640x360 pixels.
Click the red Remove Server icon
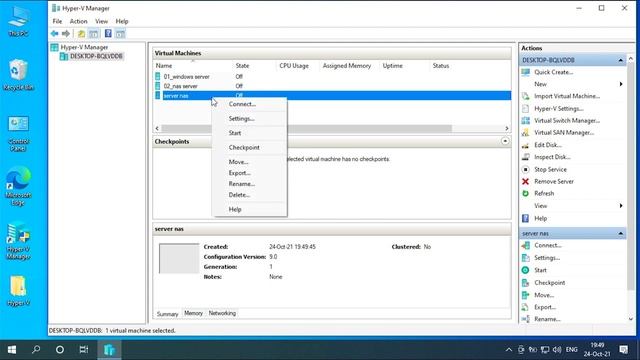tap(526, 181)
